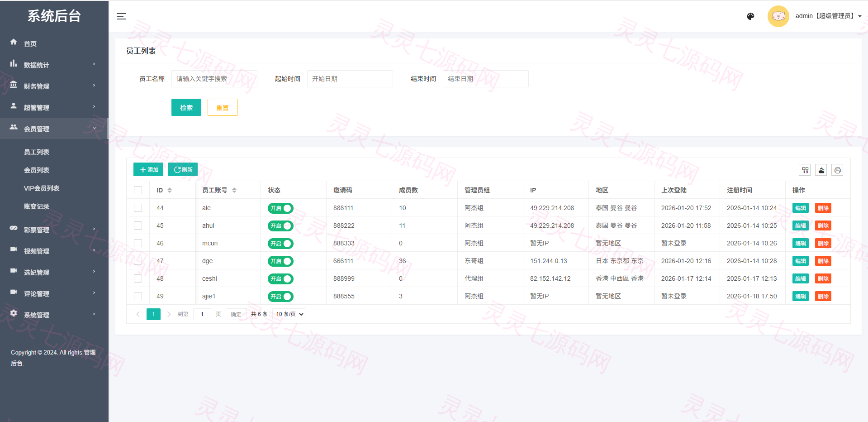The width and height of the screenshot is (868, 422).
Task: Check the row checkbox for ID 44
Action: tap(138, 208)
